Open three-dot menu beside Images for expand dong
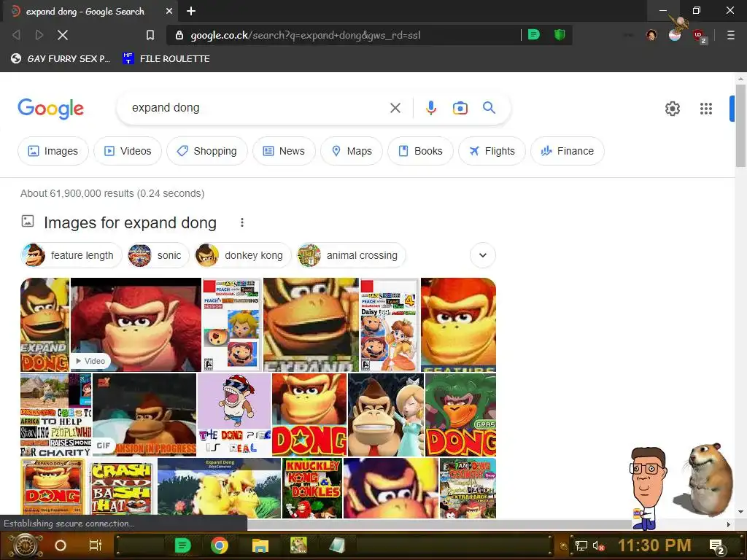The width and height of the screenshot is (747, 560). click(x=242, y=222)
